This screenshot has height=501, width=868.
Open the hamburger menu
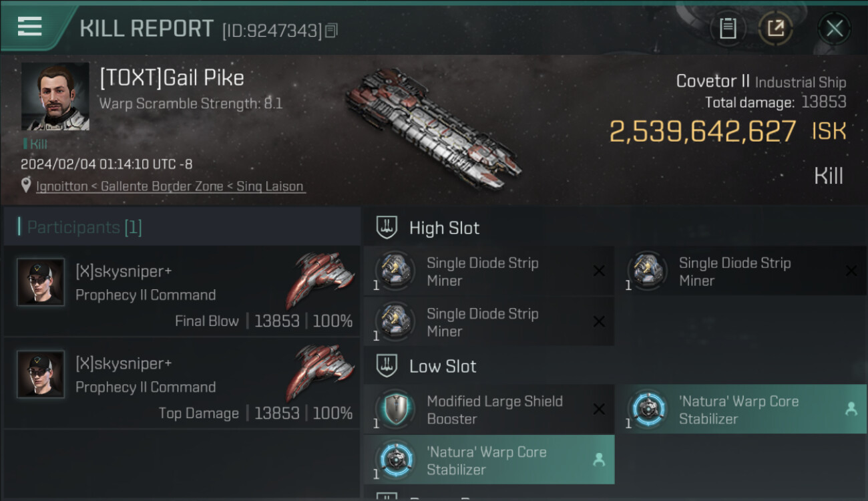point(30,27)
